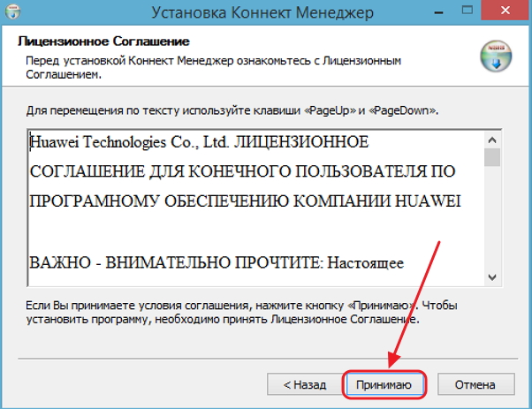This screenshot has height=409, width=532.
Task: Click the line ВАЖНО - ВНИМАТЕЛЬНО ПРОЧТИТЕ
Action: click(x=217, y=263)
